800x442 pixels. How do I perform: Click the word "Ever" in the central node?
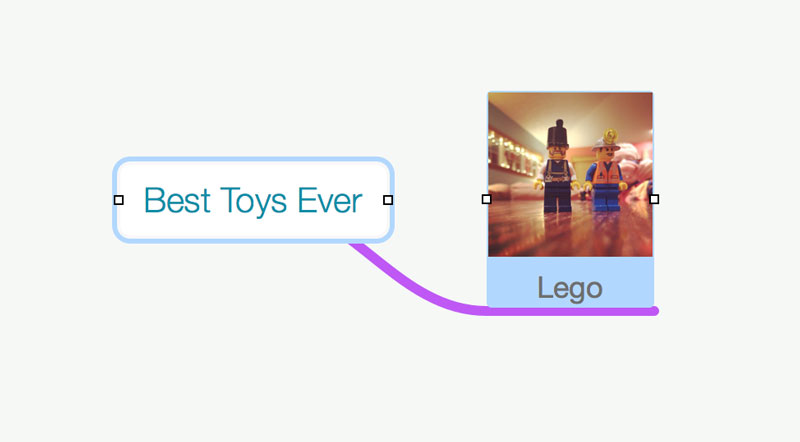(x=330, y=200)
